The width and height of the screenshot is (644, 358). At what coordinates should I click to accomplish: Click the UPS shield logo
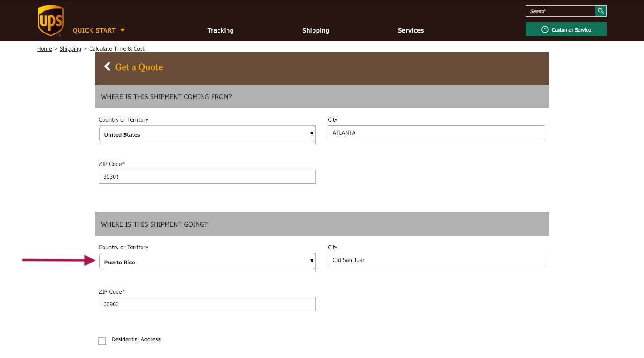pyautogui.click(x=51, y=21)
